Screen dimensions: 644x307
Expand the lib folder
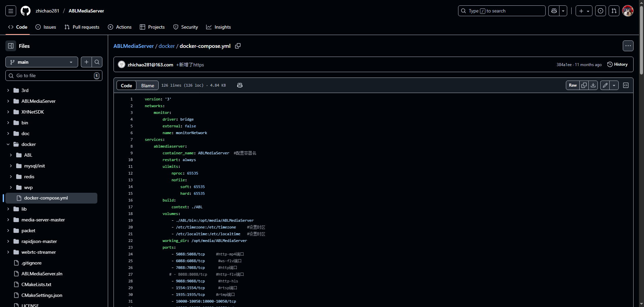8,209
